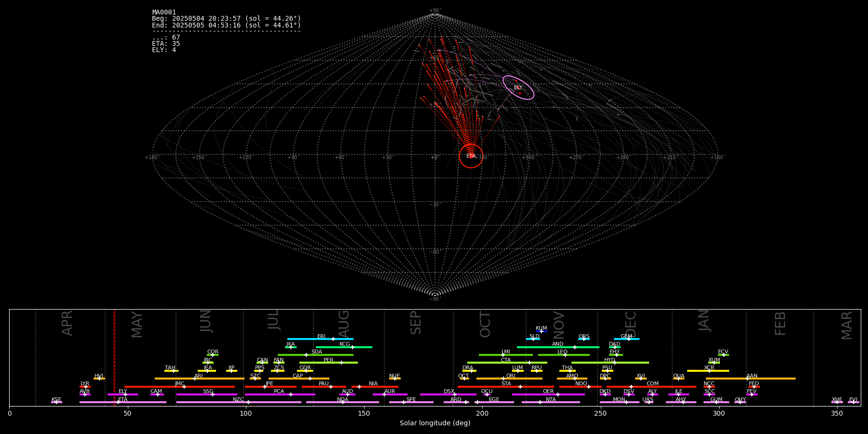Click the MAR month label
Screen dimensions: 868x434
[x=847, y=325]
